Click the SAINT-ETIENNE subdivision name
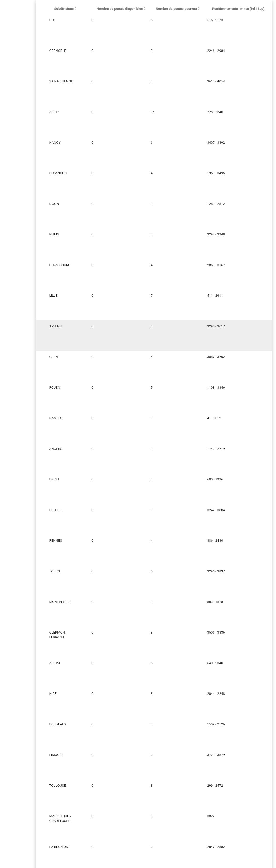 click(61, 82)
